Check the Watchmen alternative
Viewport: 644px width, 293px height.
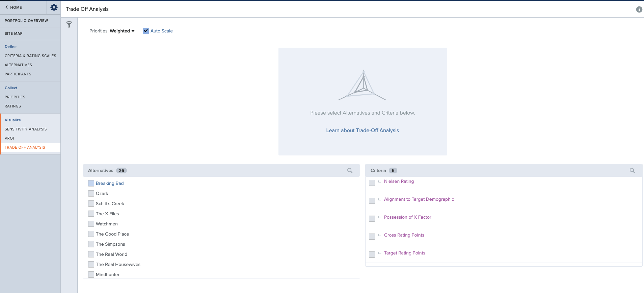pos(91,224)
